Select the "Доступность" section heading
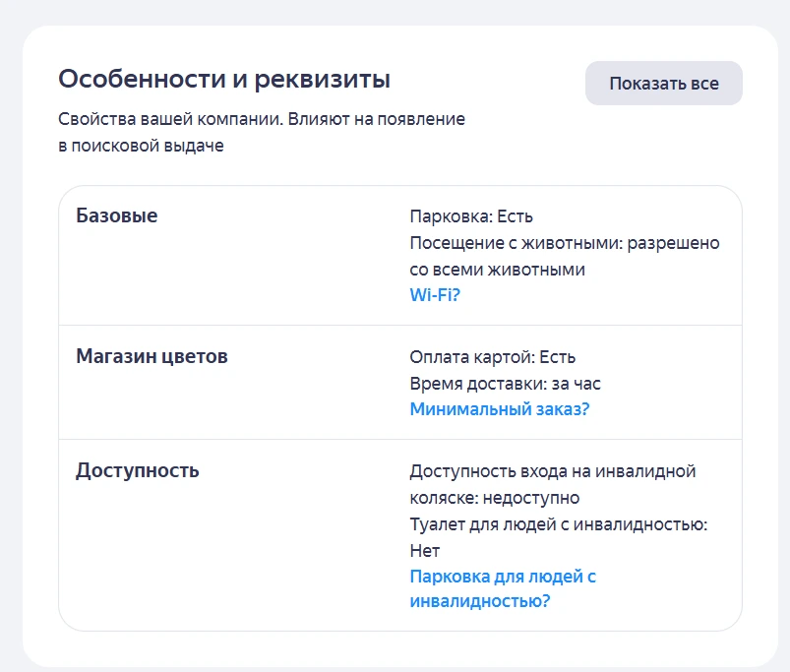Image resolution: width=790 pixels, height=672 pixels. point(138,470)
